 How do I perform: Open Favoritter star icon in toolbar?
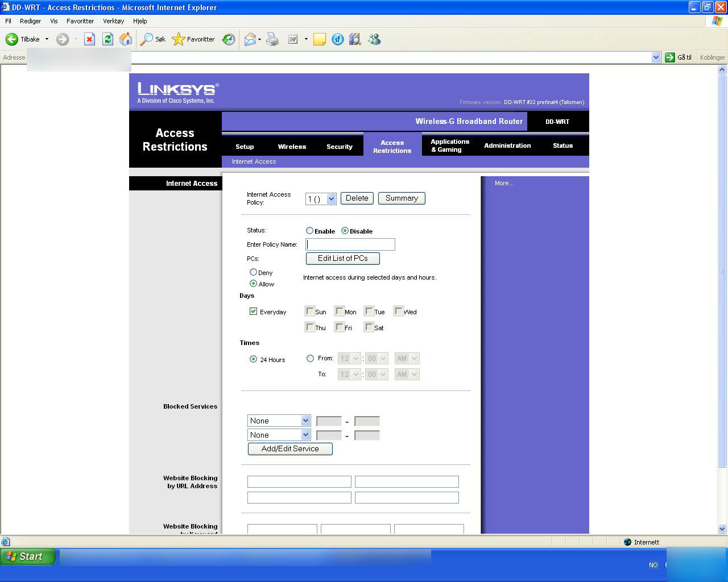tap(179, 39)
